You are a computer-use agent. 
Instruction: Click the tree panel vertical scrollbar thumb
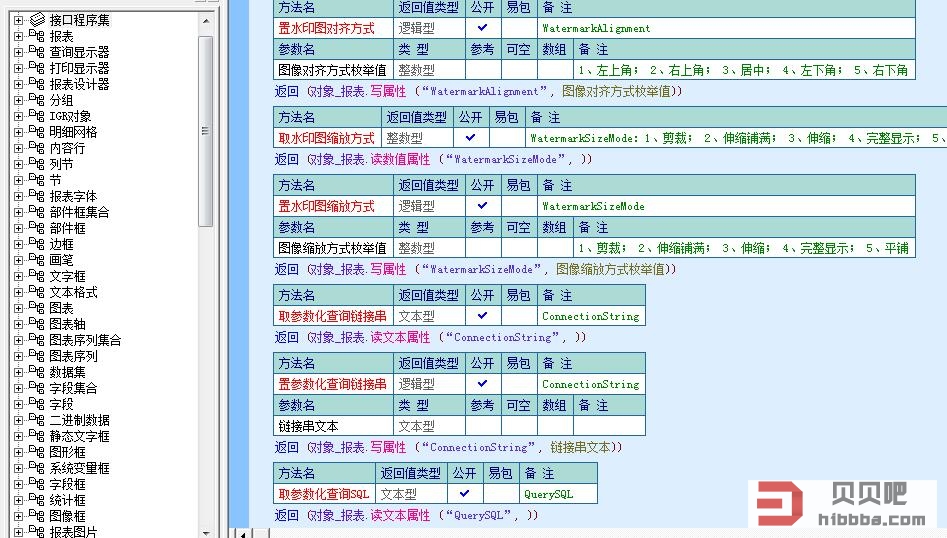pyautogui.click(x=205, y=131)
